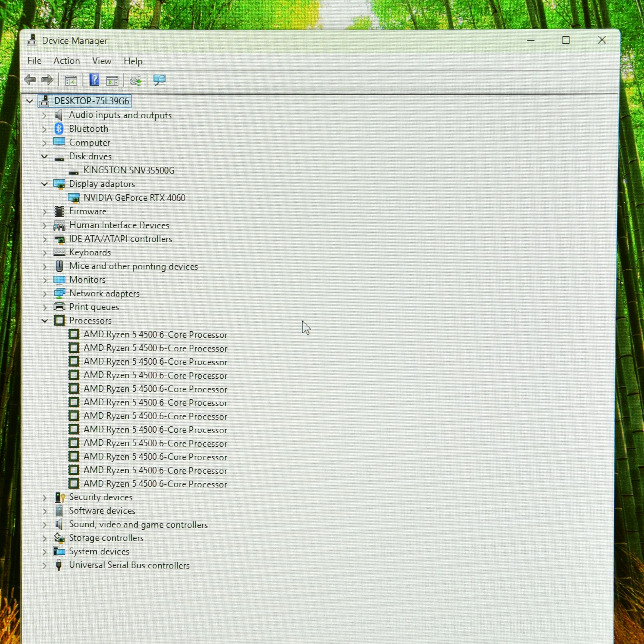
Task: Open the View menu
Action: pos(102,61)
